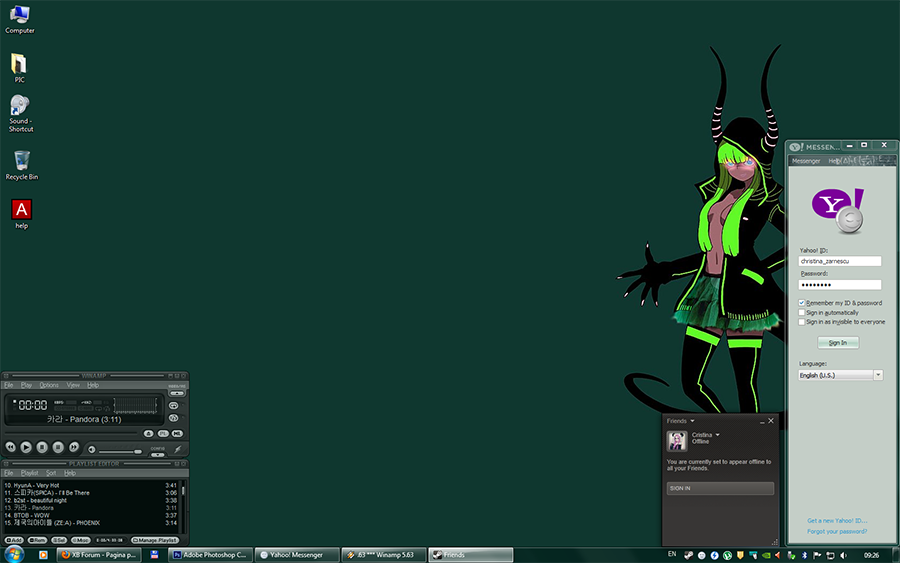Open Yahoo Messenger menu
The image size is (900, 563).
[x=806, y=161]
